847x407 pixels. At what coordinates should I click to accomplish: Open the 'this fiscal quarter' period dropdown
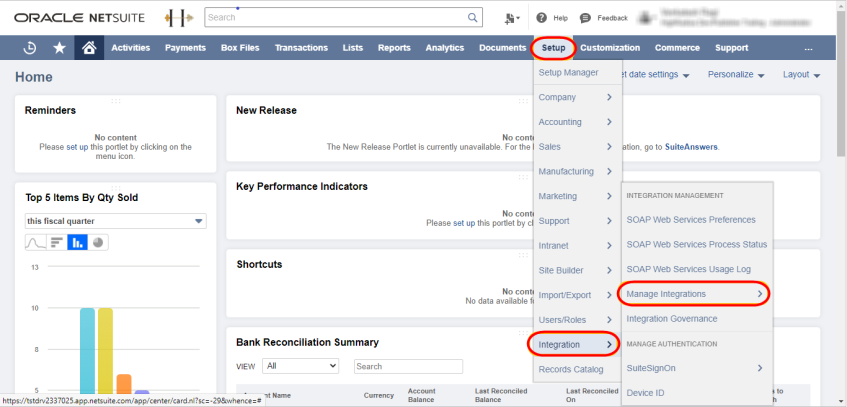coord(115,221)
